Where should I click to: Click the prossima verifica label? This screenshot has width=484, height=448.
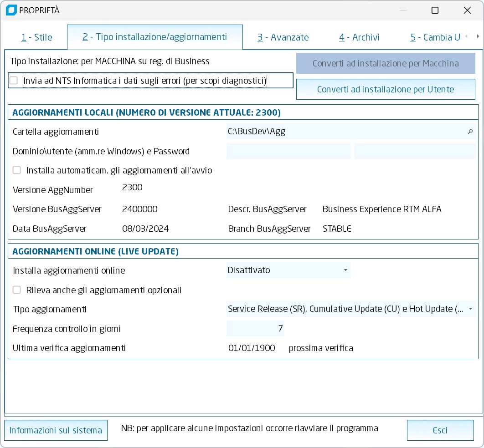[321, 348]
